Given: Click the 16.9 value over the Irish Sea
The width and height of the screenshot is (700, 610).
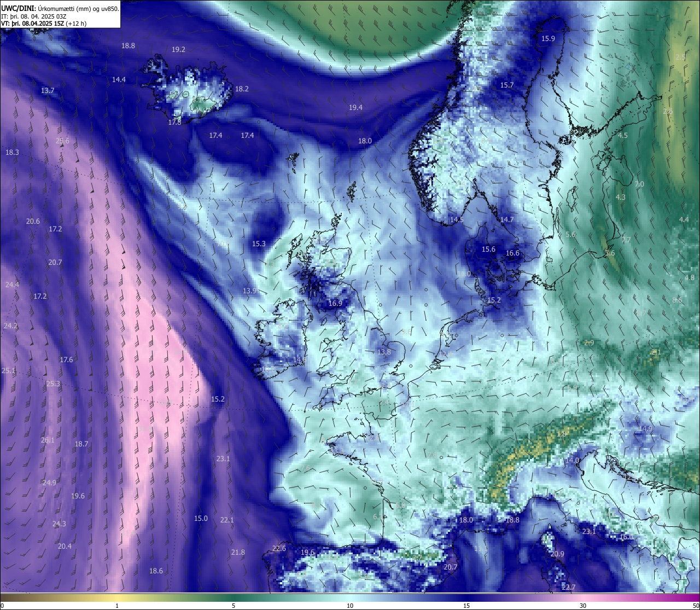Looking at the screenshot, I should (335, 303).
